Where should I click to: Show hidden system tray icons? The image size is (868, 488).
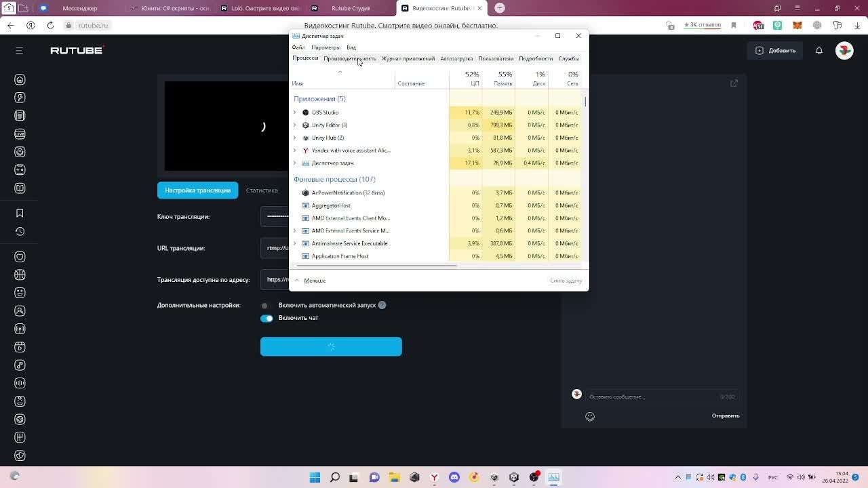click(678, 477)
